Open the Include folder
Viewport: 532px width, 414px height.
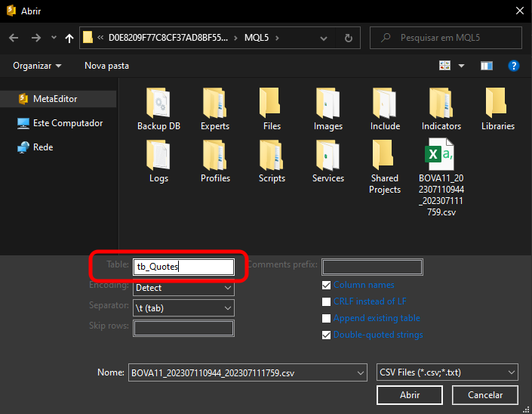click(x=385, y=109)
